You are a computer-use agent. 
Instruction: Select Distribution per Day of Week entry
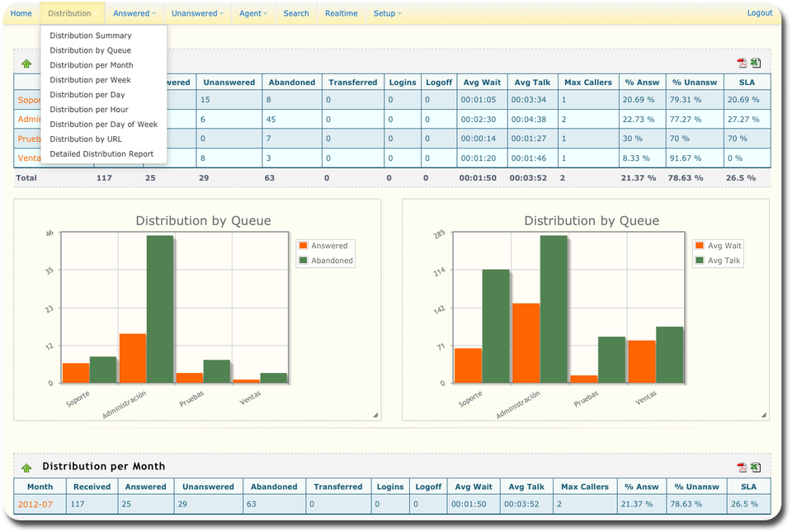[x=104, y=125]
